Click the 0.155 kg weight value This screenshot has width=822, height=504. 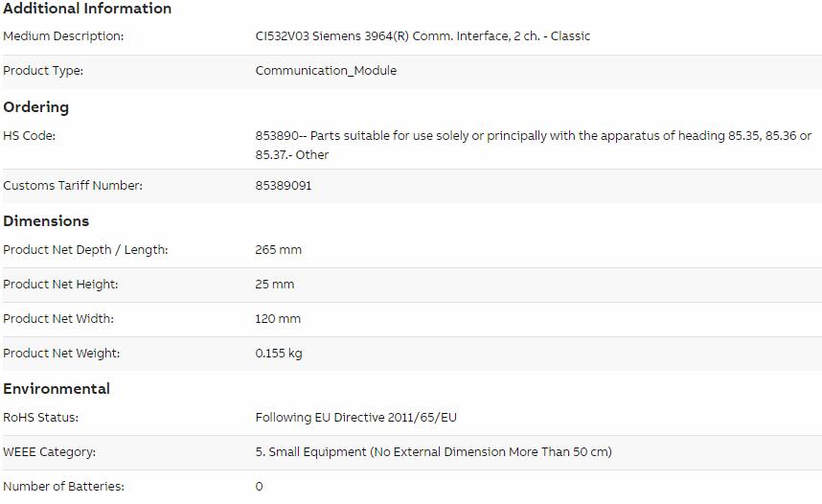pos(279,354)
